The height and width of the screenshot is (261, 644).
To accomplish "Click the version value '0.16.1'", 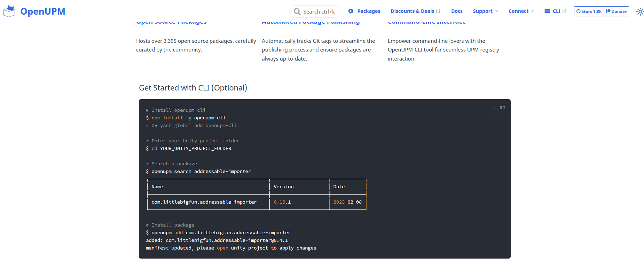I will [282, 202].
